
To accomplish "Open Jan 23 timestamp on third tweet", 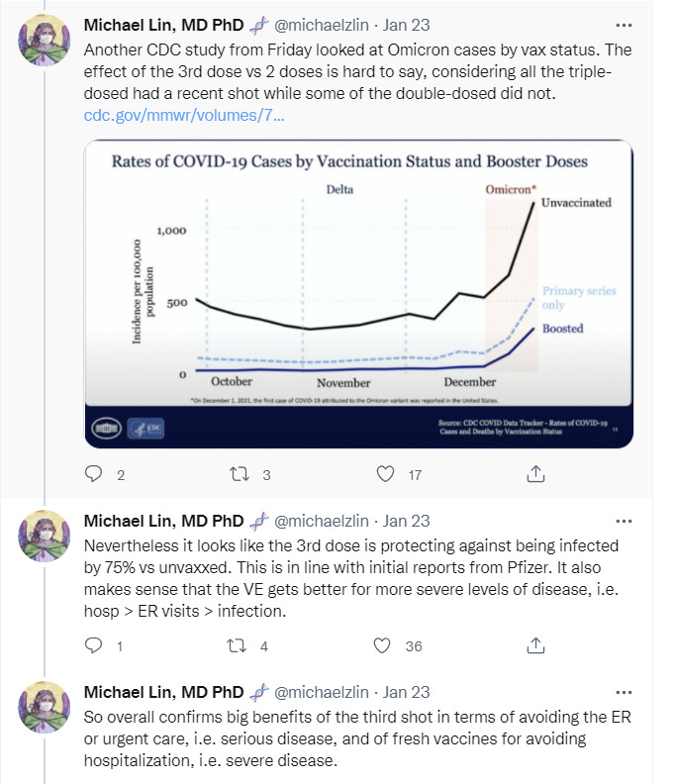I will point(406,693).
